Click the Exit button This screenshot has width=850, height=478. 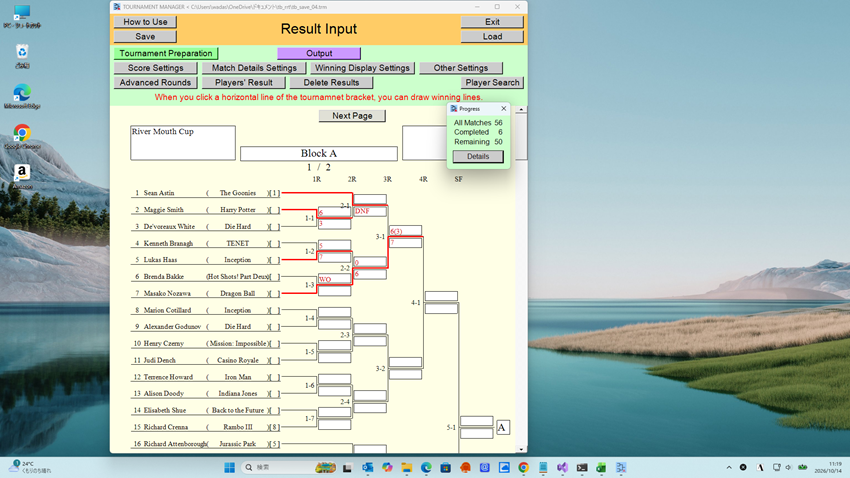coord(492,22)
